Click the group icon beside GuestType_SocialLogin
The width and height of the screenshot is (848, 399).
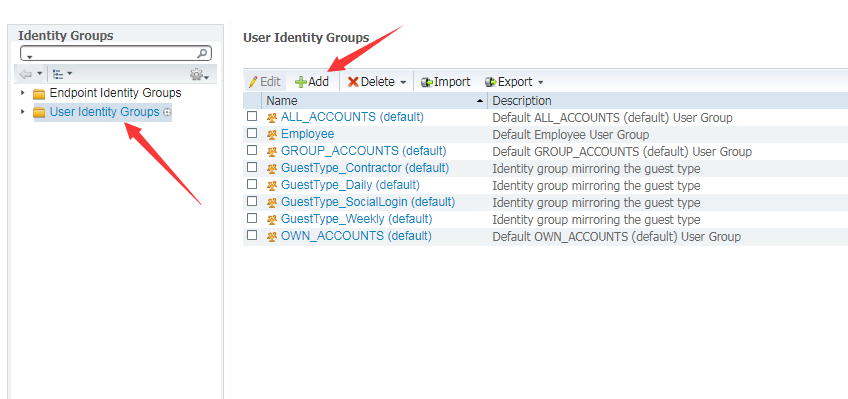(271, 202)
